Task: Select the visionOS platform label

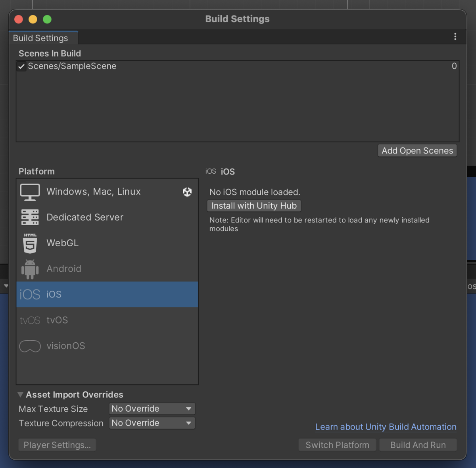Action: (x=66, y=346)
